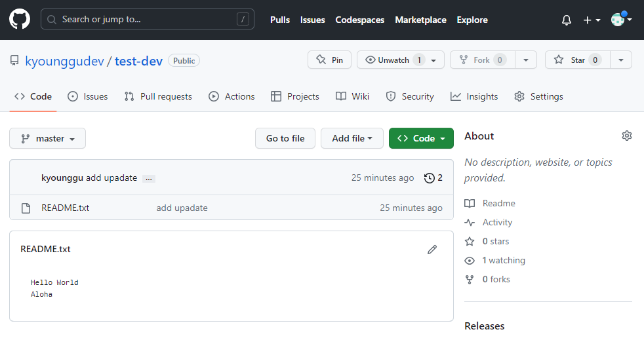Pin this repository
644x338 pixels.
pos(329,60)
